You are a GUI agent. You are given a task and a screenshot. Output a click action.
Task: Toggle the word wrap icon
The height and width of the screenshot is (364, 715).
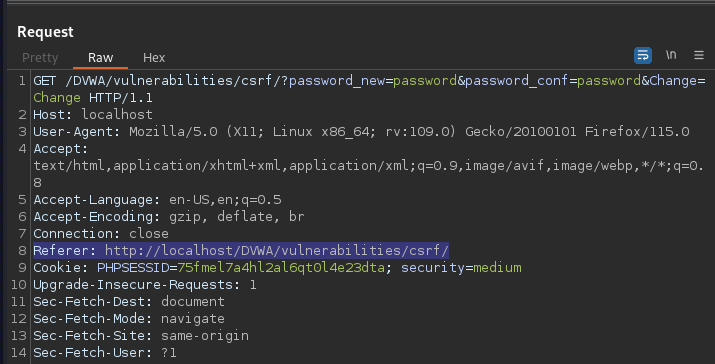[x=642, y=56]
